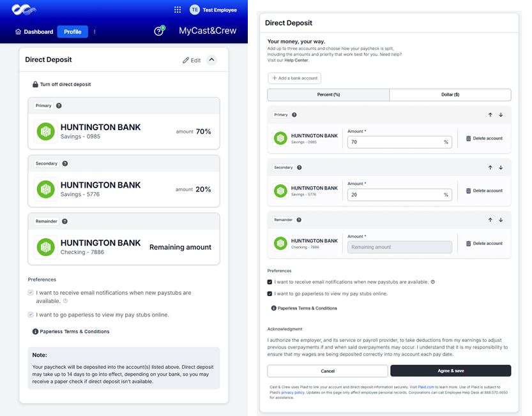Viewport: 532px width, 416px height.
Task: Open Plaid's privacy policy link
Action: pos(293,392)
